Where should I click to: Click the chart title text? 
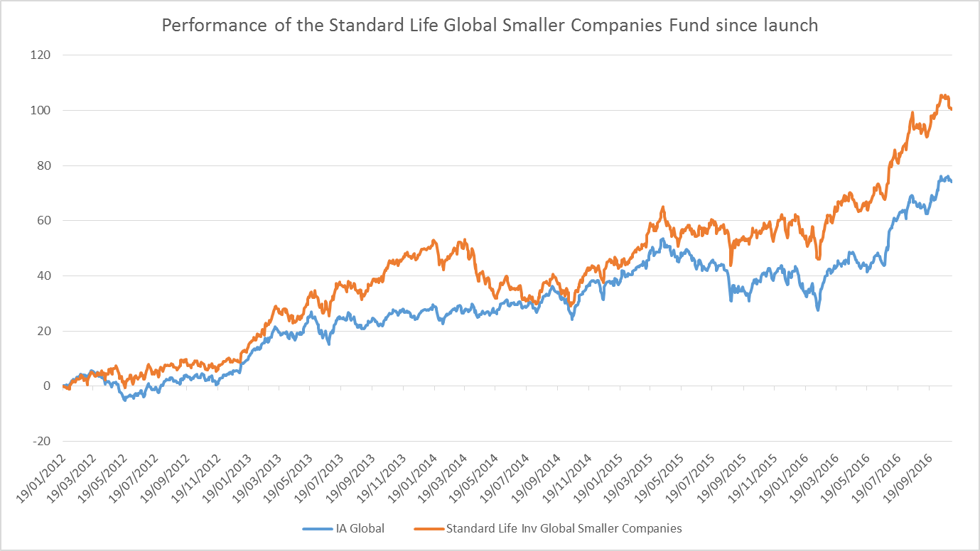490,26
